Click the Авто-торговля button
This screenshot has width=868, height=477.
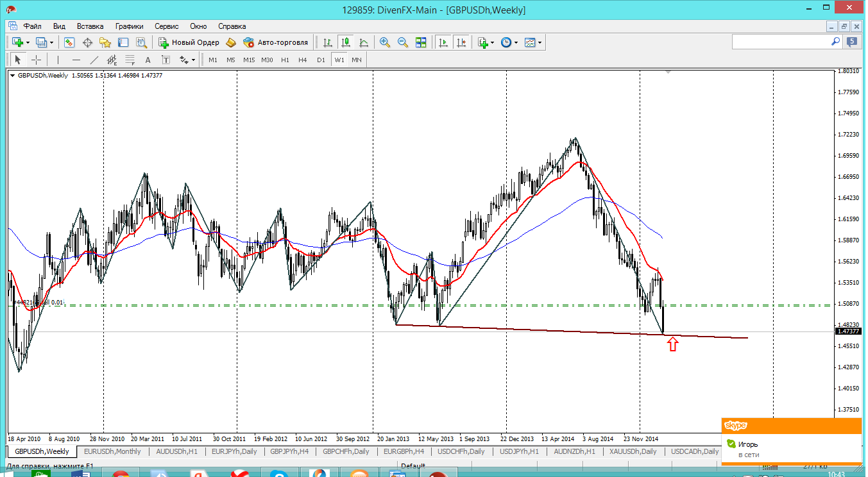click(x=276, y=42)
